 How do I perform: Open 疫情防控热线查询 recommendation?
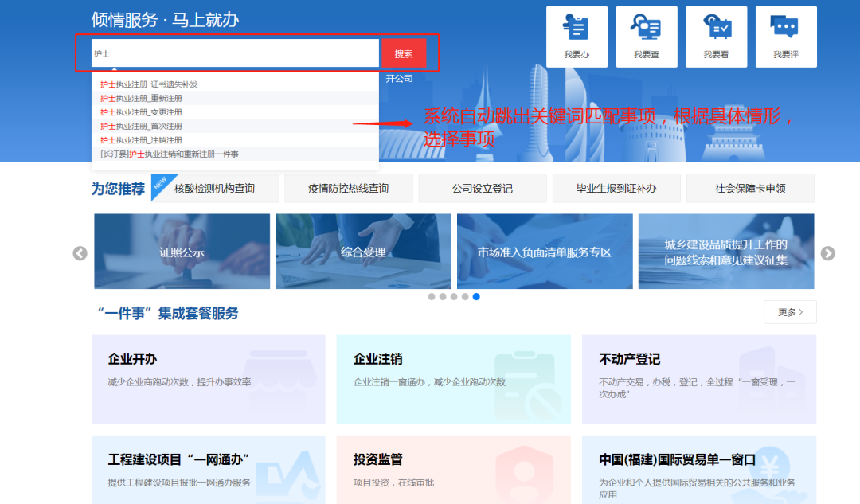348,188
